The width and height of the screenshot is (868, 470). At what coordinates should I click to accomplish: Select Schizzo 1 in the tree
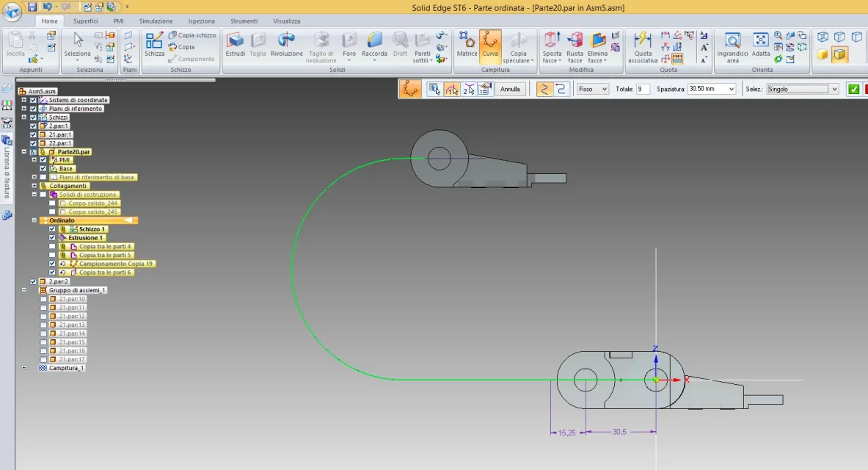click(92, 229)
